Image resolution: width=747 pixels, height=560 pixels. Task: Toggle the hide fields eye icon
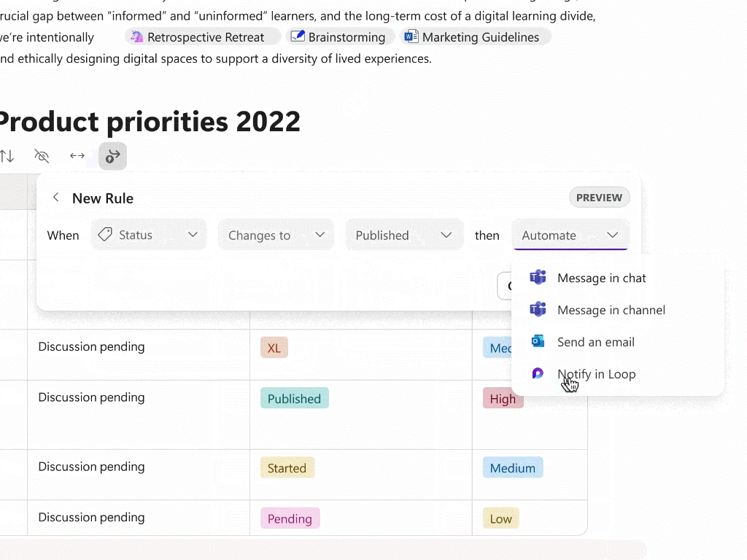point(42,156)
